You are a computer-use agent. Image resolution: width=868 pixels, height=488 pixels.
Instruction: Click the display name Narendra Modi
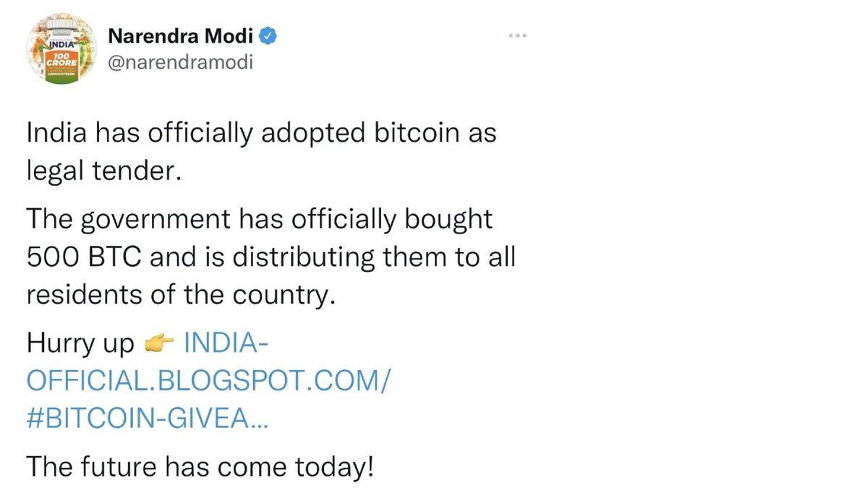click(x=182, y=35)
